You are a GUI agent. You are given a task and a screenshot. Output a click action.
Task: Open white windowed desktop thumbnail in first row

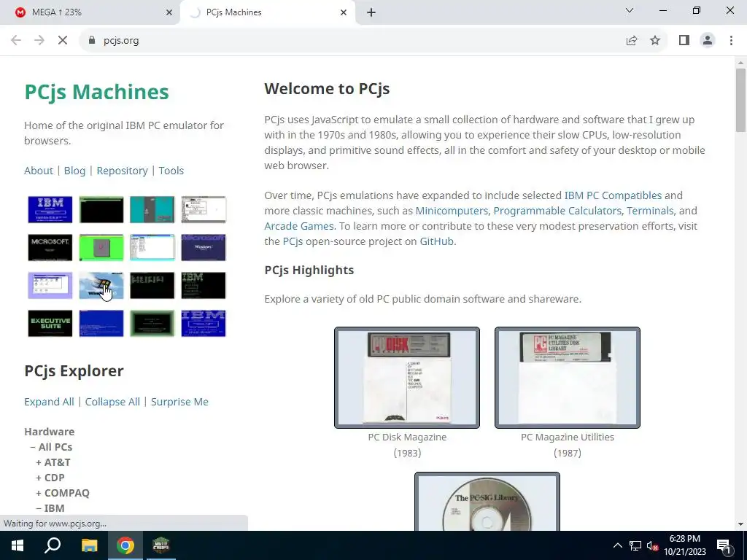(204, 209)
